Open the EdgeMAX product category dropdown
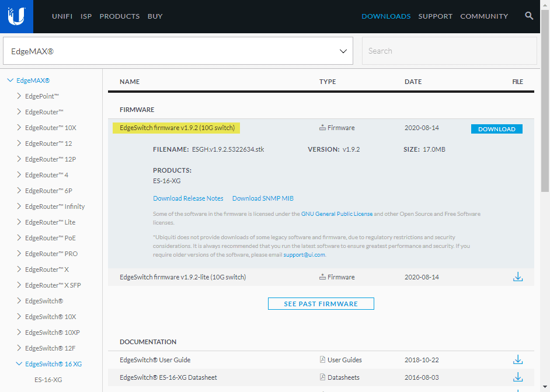The image size is (550, 392). tap(178, 51)
